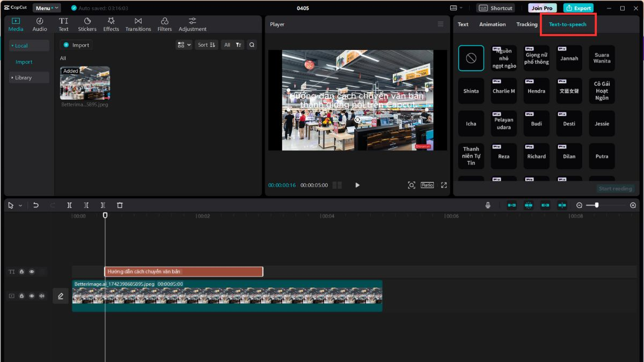Open the Effects panel

111,24
